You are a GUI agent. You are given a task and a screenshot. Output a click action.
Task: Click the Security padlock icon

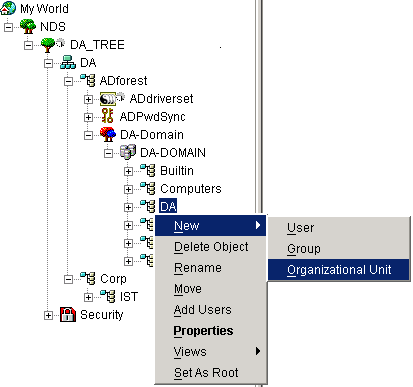[68, 314]
